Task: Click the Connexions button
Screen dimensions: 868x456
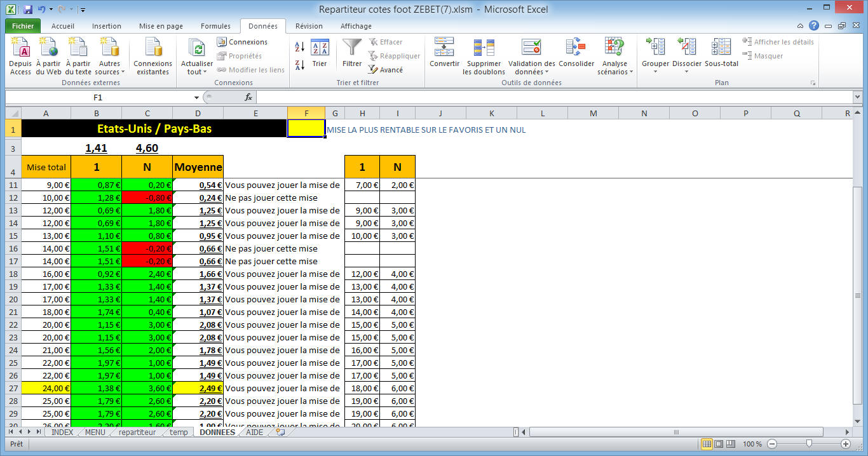Action: [242, 42]
